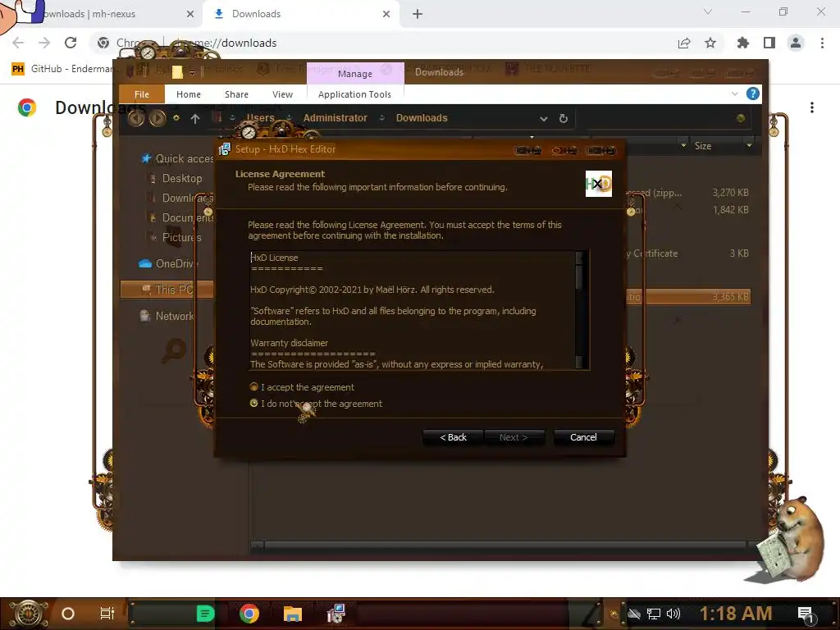Open Chrome from the taskbar

coord(249,614)
